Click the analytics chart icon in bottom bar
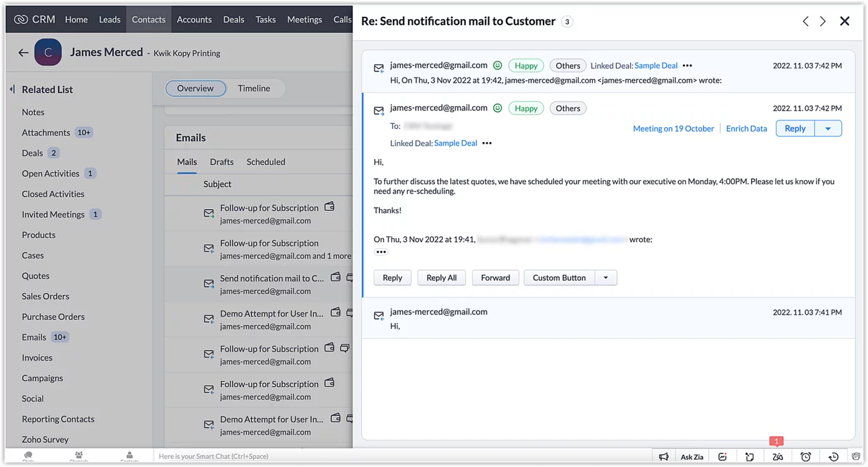This screenshot has height=467, width=868. 722,456
